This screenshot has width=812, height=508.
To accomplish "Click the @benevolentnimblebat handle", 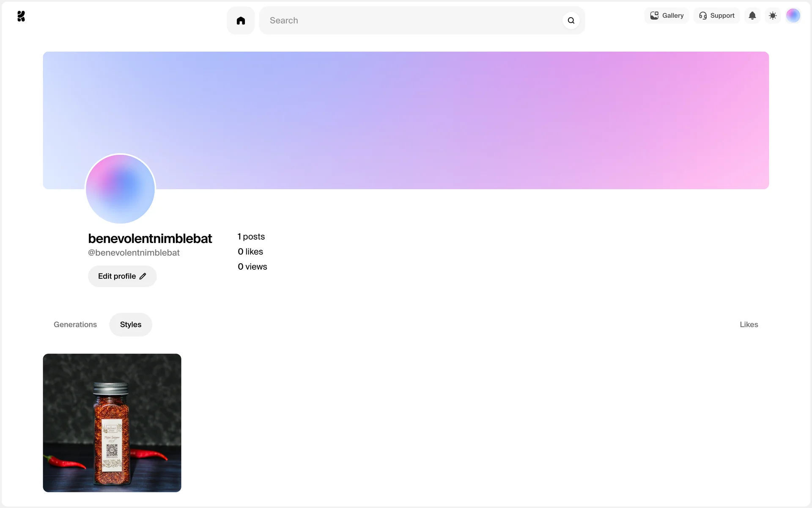I will (134, 253).
